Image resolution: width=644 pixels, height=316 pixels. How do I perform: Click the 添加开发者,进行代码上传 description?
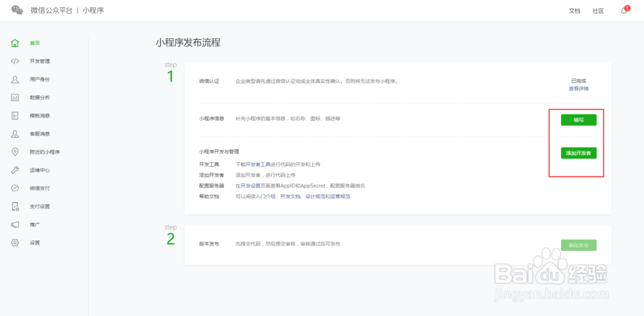click(265, 175)
